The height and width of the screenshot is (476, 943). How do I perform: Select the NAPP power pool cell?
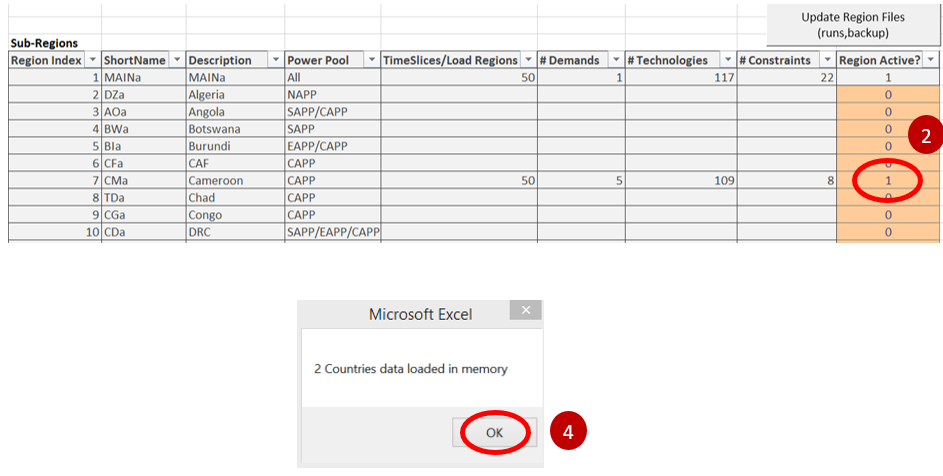pyautogui.click(x=333, y=94)
